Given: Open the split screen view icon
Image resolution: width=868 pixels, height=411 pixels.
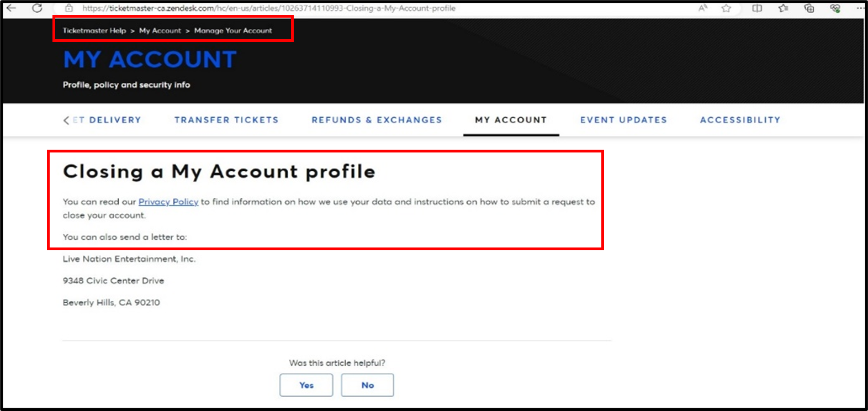Looking at the screenshot, I should click(x=757, y=8).
